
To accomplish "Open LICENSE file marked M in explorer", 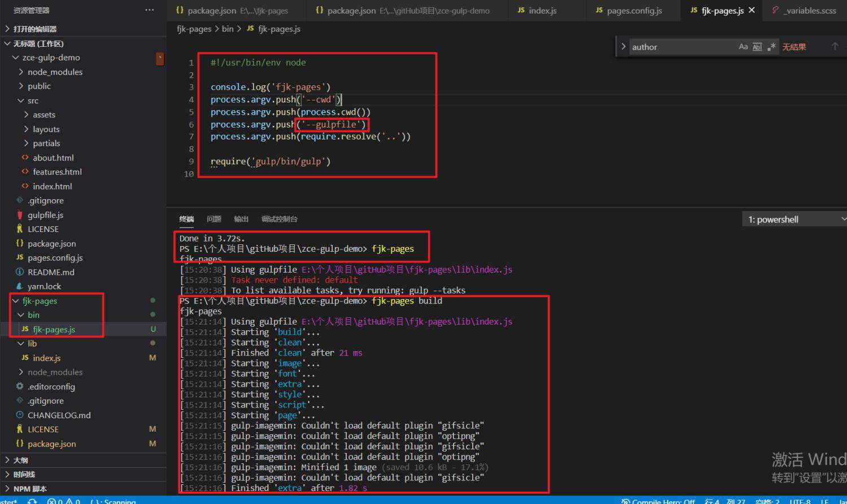I will tap(43, 429).
